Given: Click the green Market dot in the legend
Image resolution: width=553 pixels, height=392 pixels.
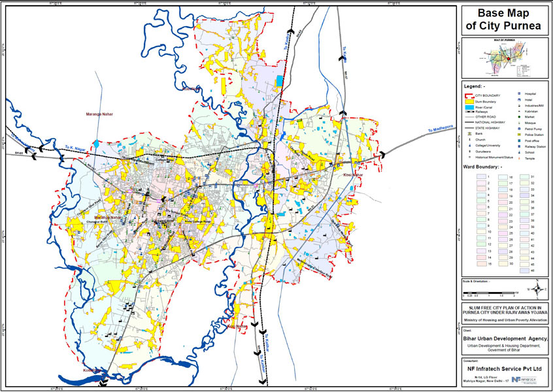Looking at the screenshot, I should [x=519, y=117].
